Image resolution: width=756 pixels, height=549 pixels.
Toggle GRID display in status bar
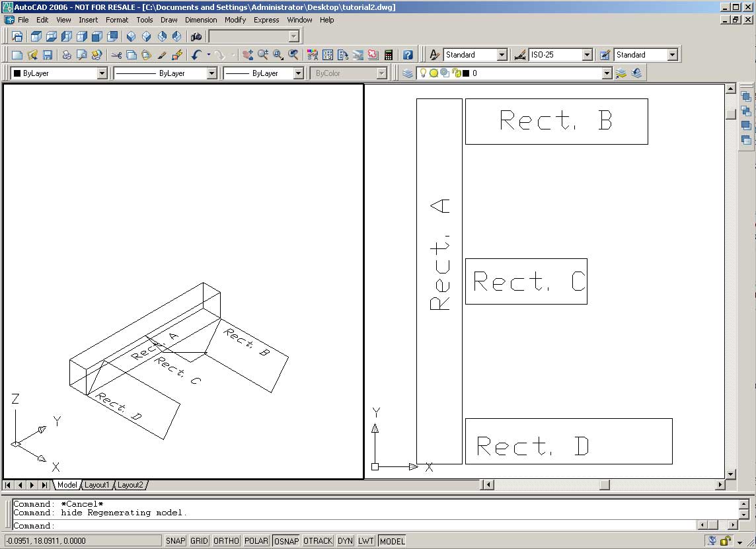click(x=199, y=541)
